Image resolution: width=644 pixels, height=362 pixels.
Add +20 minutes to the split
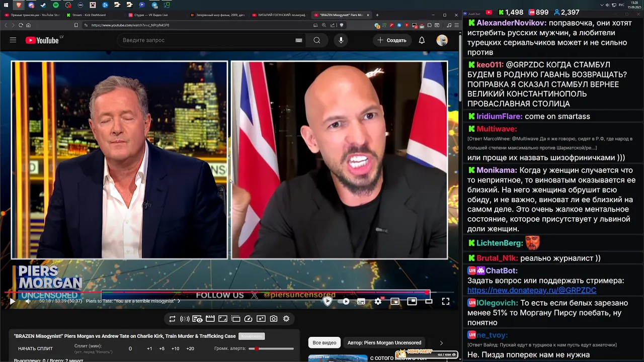(x=190, y=348)
